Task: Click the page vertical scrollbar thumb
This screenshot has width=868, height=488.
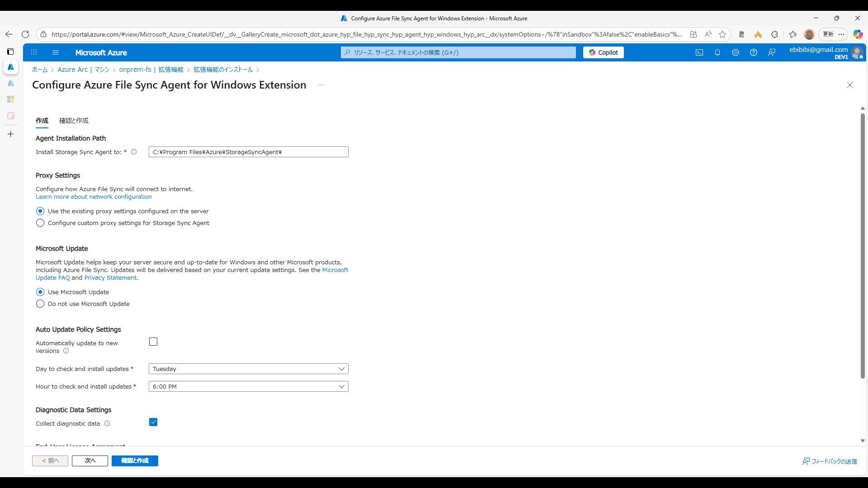Action: tap(863, 246)
